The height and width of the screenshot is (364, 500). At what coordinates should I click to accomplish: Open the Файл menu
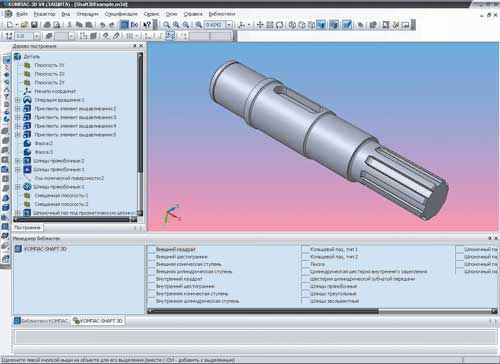pos(22,14)
